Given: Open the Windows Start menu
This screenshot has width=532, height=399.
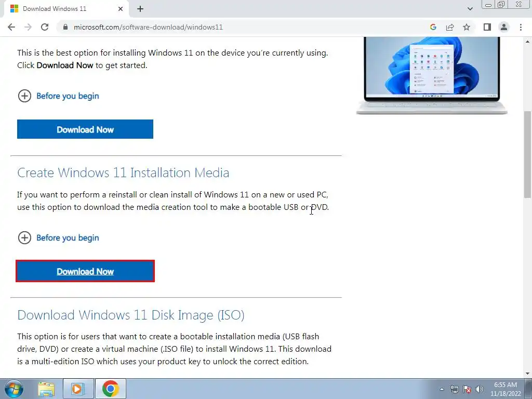Looking at the screenshot, I should click(14, 389).
